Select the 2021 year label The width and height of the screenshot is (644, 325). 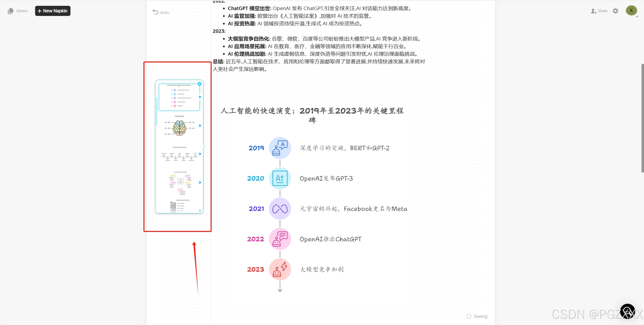256,209
